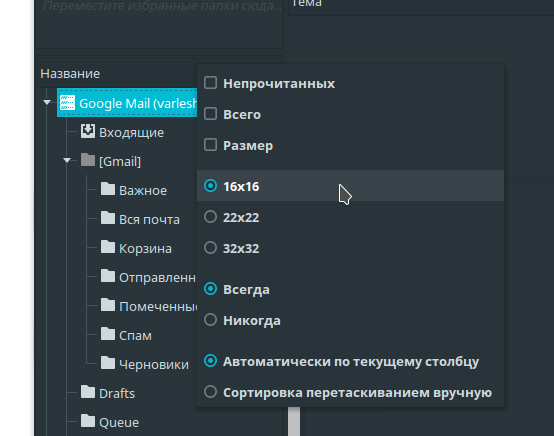This screenshot has width=554, height=436.
Task: Open the Важное folder
Action: [x=143, y=190]
